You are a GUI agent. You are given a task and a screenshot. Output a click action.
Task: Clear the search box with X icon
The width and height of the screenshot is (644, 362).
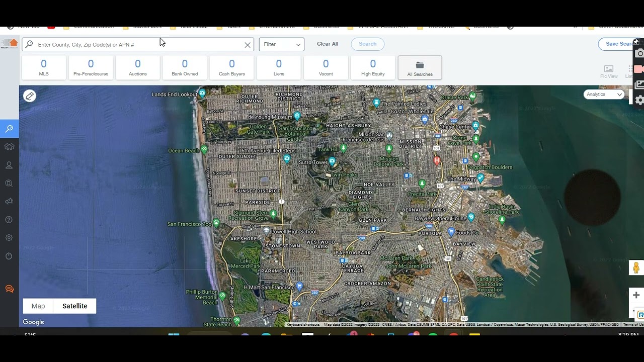tap(248, 45)
